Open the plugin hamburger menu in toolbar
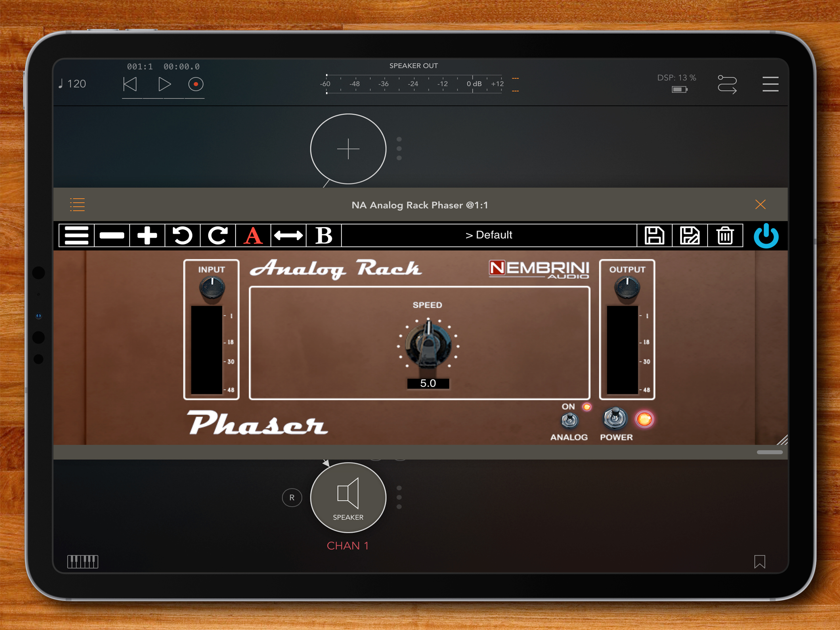The image size is (840, 630). coord(76,236)
